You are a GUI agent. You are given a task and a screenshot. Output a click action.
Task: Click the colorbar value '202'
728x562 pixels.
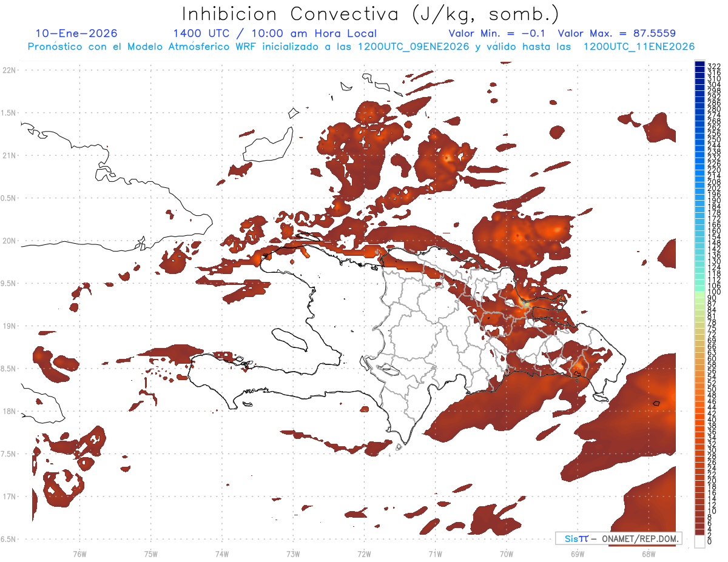click(x=714, y=188)
